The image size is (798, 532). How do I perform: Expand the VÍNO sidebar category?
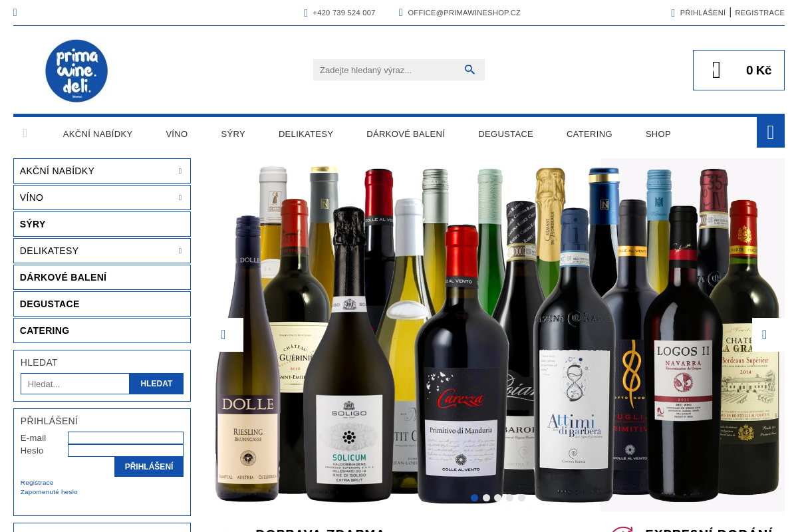pos(180,198)
